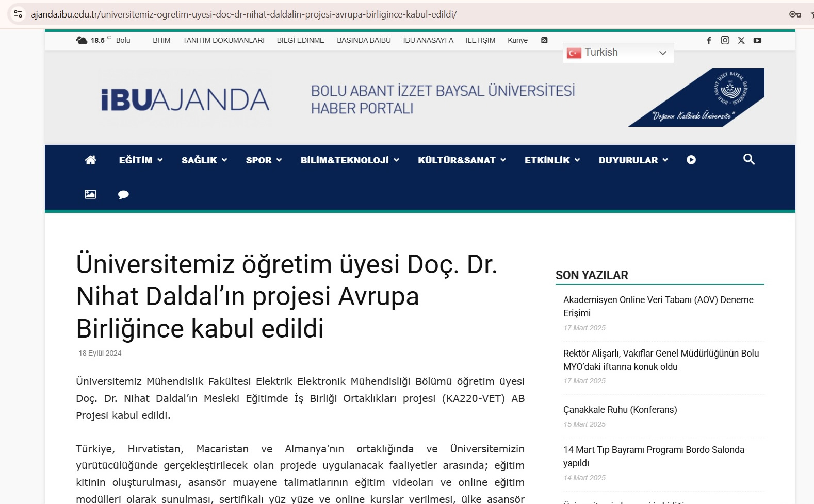Open the Facebook social icon
This screenshot has width=814, height=504.
[709, 40]
